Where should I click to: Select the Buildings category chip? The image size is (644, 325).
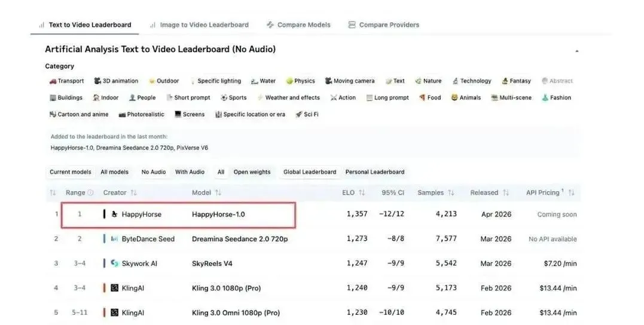[x=66, y=97]
